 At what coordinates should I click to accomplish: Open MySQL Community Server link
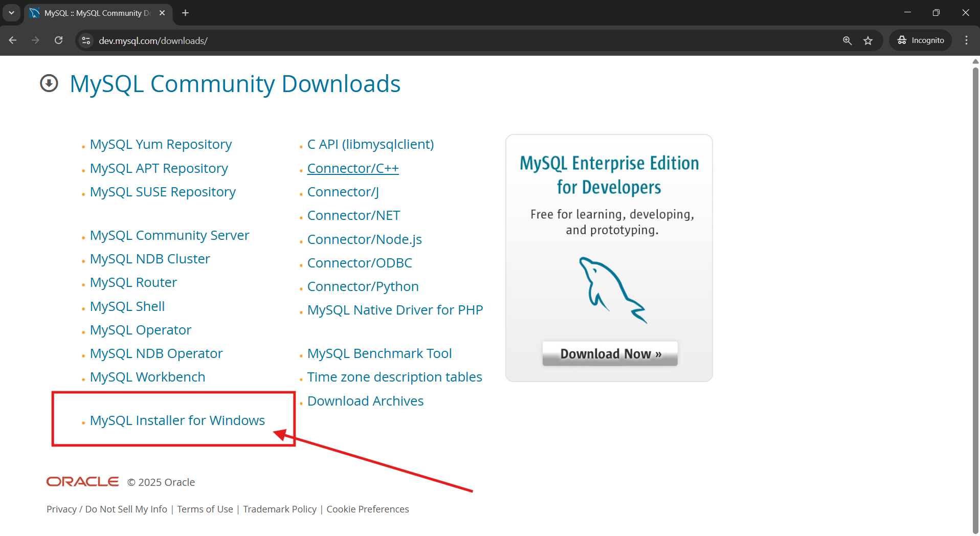pos(169,235)
